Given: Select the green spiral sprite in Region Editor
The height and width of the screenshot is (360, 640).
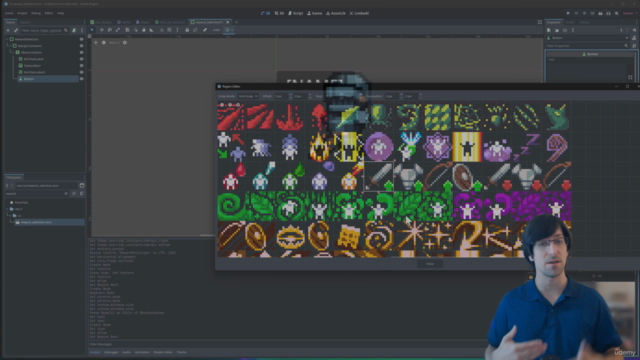Looking at the screenshot, I should (231, 207).
